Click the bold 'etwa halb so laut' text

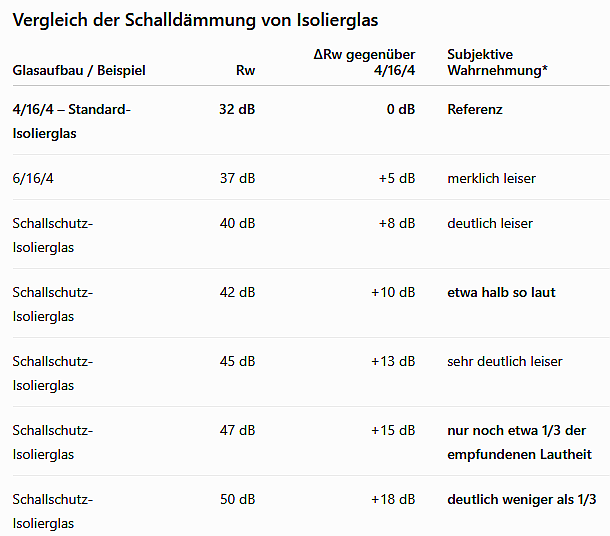click(501, 292)
